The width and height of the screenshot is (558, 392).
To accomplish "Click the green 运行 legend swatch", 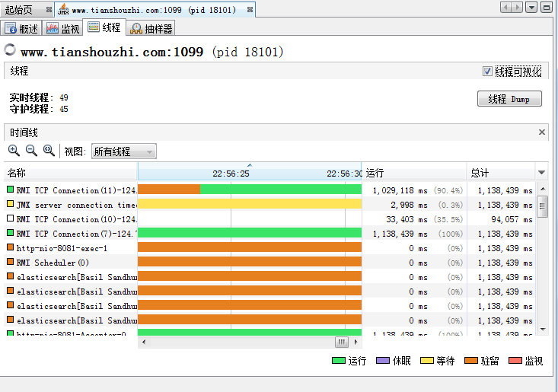I will (x=339, y=361).
